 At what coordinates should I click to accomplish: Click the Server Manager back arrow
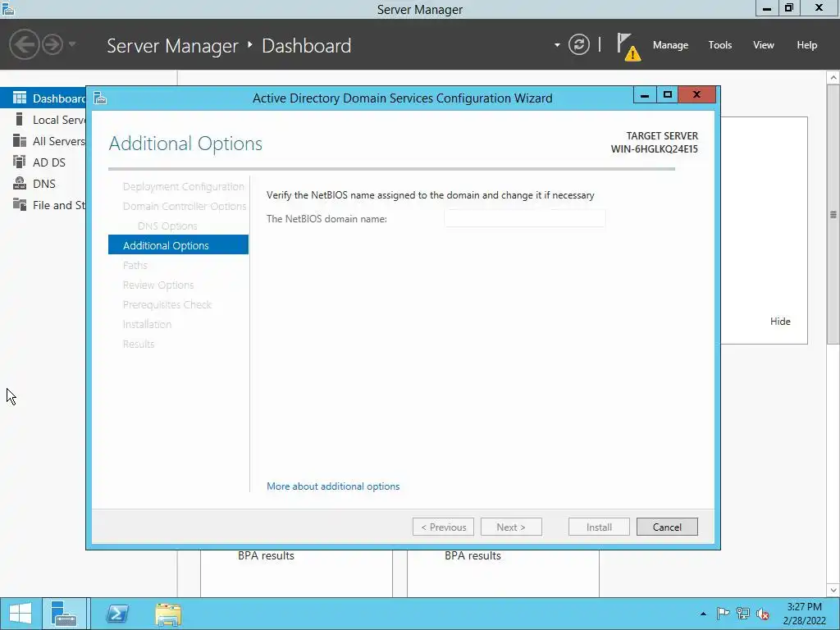(x=24, y=44)
